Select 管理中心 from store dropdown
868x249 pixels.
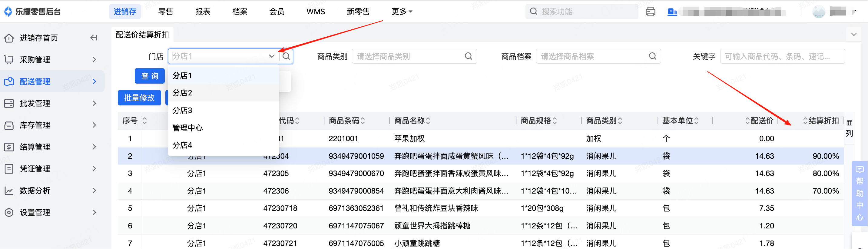[224, 128]
